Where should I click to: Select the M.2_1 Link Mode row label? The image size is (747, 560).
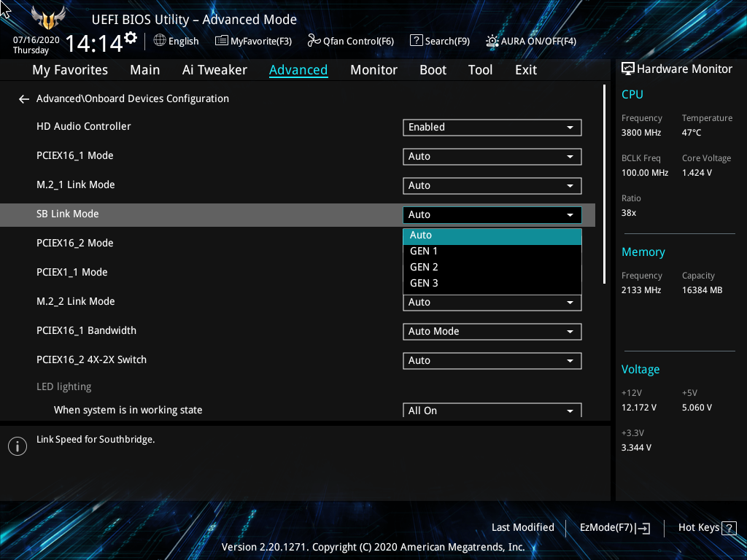click(75, 184)
